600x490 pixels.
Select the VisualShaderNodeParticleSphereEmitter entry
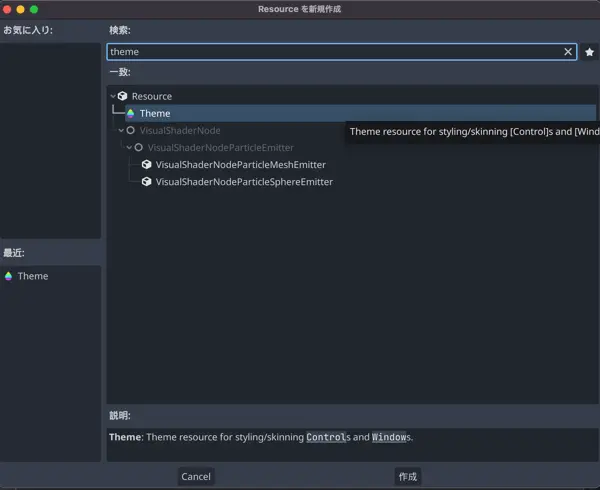tap(244, 182)
